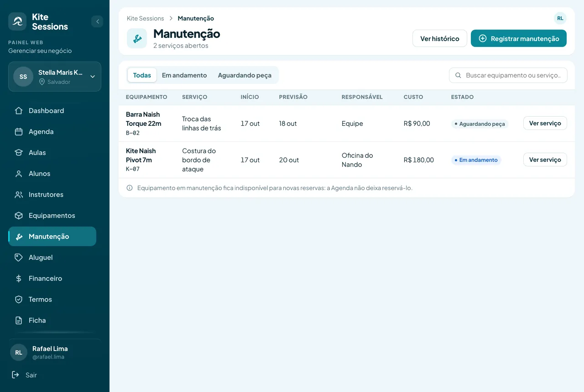
Task: Switch to the Aguardando peça tab
Action: coord(245,75)
